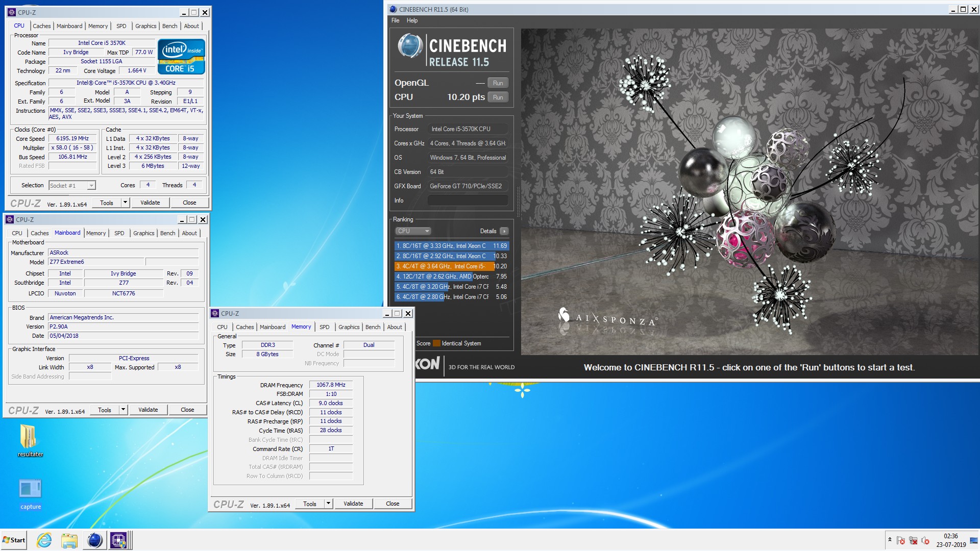Switch to Caches tab in CPU window
This screenshot has width=980, height=551.
point(42,26)
